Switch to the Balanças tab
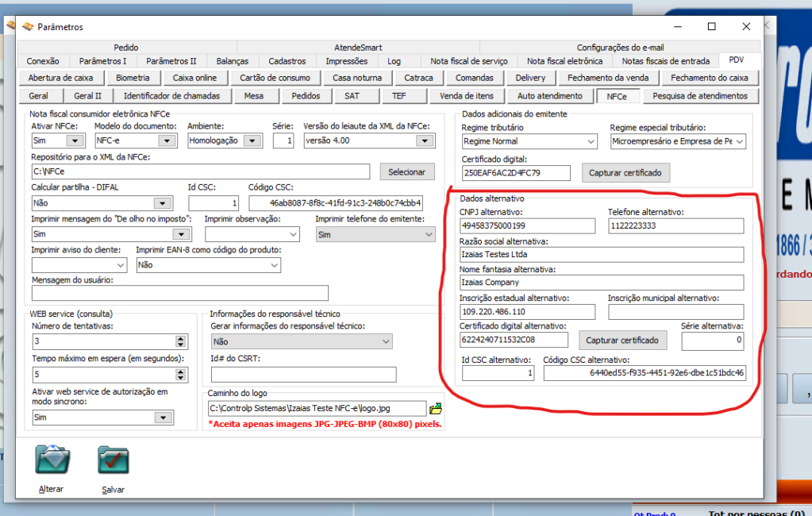Viewport: 812px width, 516px height. point(233,61)
